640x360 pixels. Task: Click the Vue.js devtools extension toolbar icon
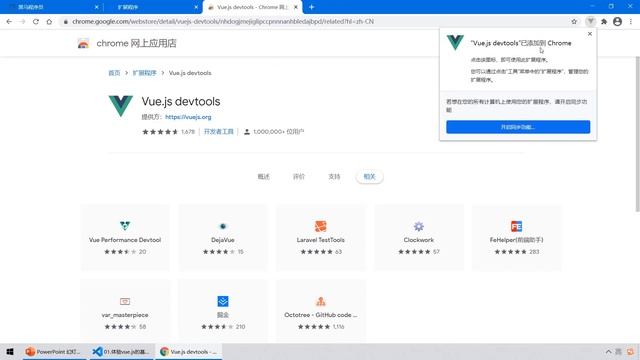pos(591,22)
